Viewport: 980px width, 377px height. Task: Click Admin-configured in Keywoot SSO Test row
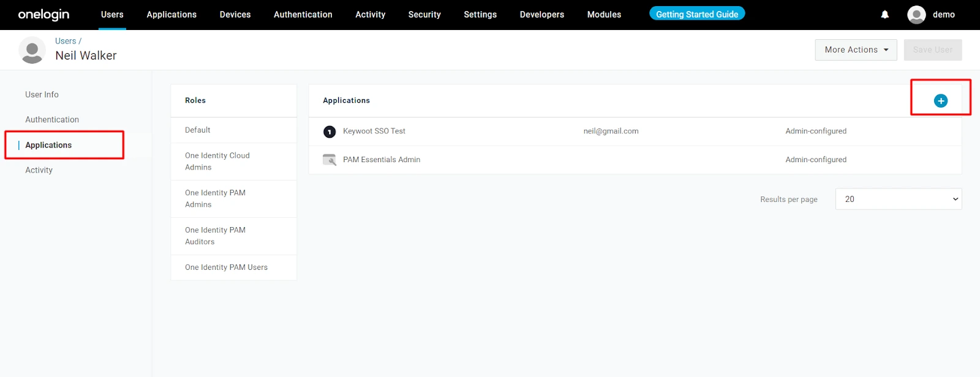[x=816, y=131]
